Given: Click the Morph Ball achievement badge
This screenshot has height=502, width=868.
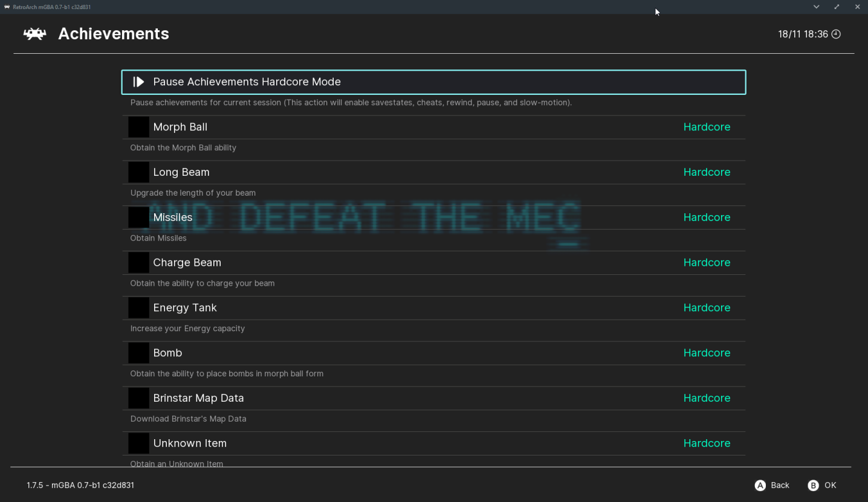Looking at the screenshot, I should [138, 127].
